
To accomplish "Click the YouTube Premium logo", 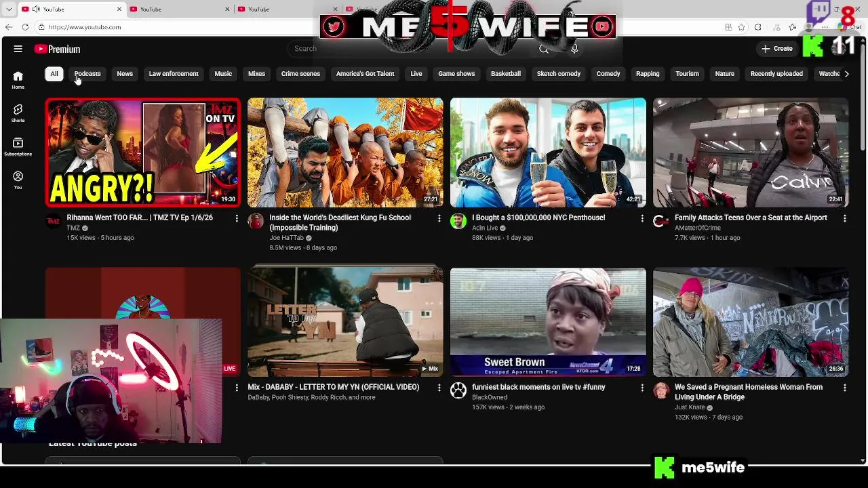I will 58,49.
